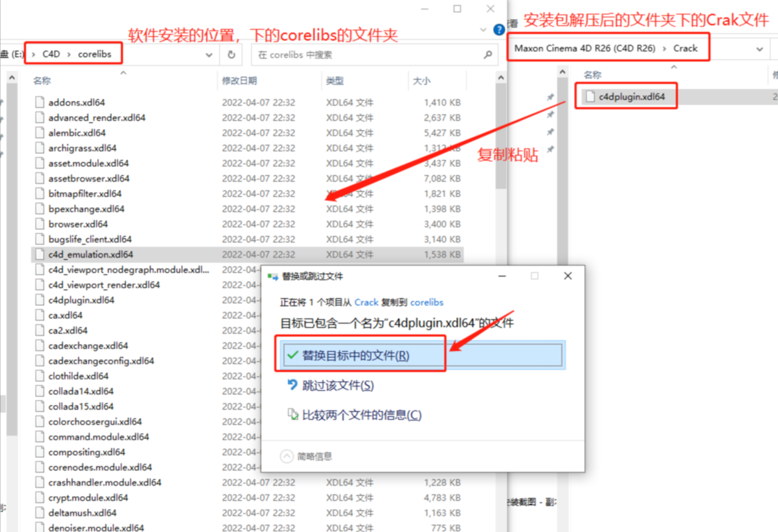Image resolution: width=778 pixels, height=532 pixels.
Task: Choose 替换目标中的文件(R) in the dialog
Action: coord(355,355)
